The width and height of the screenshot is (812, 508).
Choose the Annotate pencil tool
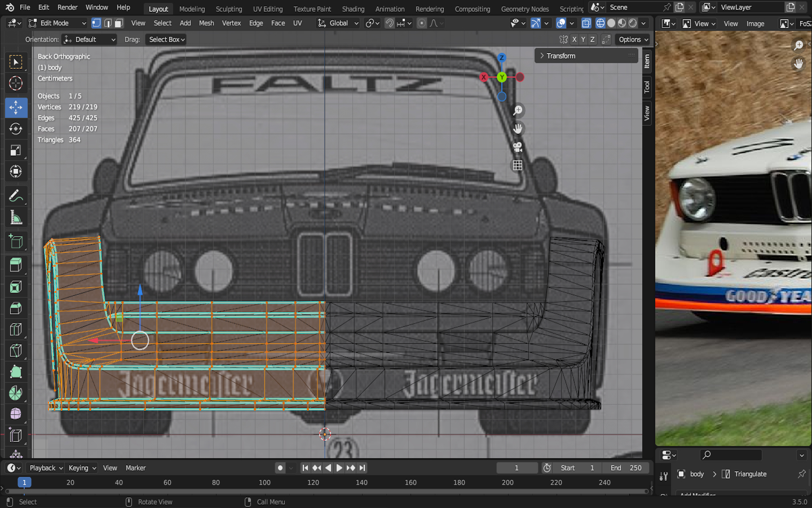tap(16, 196)
